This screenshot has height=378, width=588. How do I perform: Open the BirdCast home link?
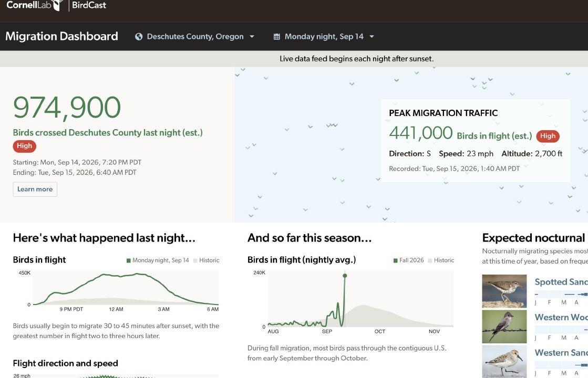point(89,5)
